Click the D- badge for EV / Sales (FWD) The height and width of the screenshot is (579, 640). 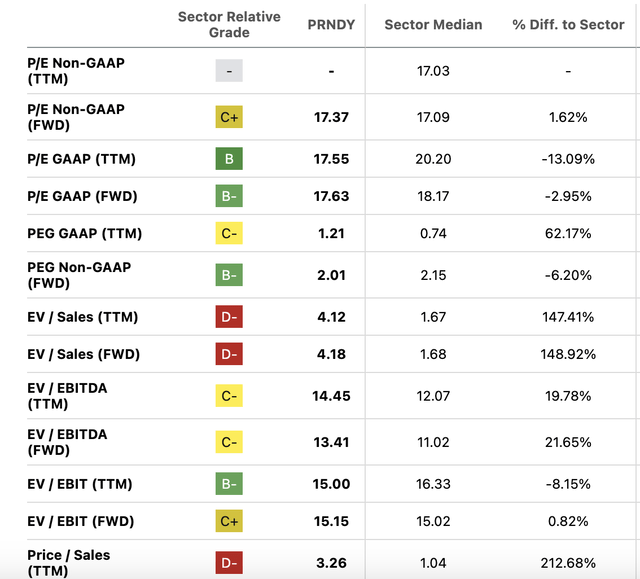pyautogui.click(x=229, y=354)
